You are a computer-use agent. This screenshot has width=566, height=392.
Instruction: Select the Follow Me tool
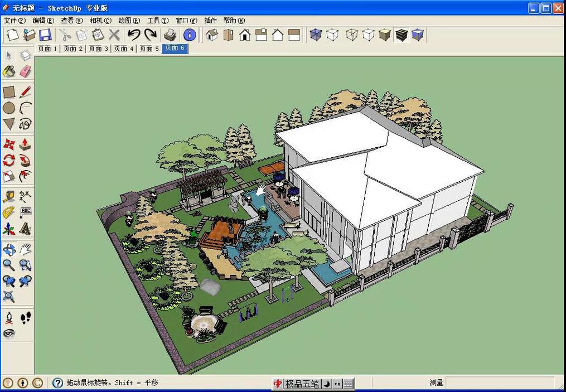coord(25,160)
